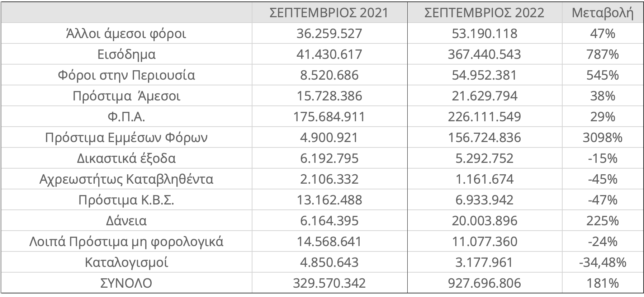
Task: Click the Εισόδημα row label
Action: pos(126,54)
